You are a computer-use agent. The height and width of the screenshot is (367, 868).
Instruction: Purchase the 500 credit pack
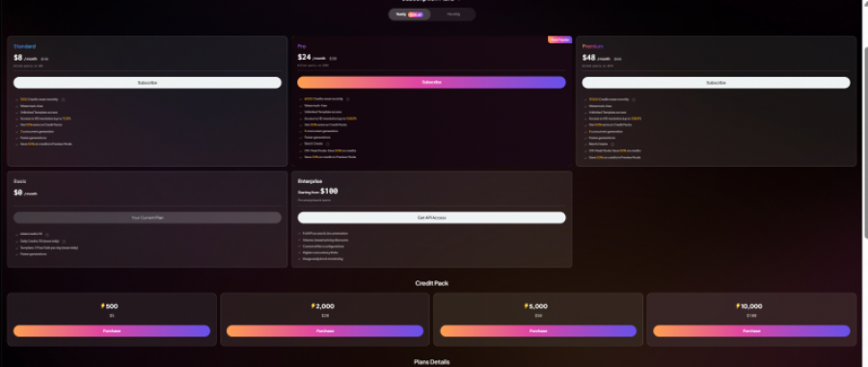pyautogui.click(x=112, y=331)
